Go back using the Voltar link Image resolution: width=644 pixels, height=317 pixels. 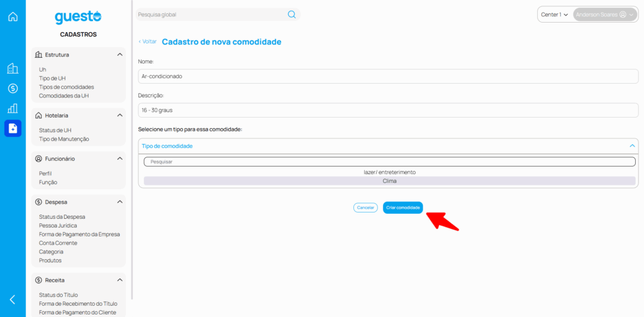(x=147, y=42)
